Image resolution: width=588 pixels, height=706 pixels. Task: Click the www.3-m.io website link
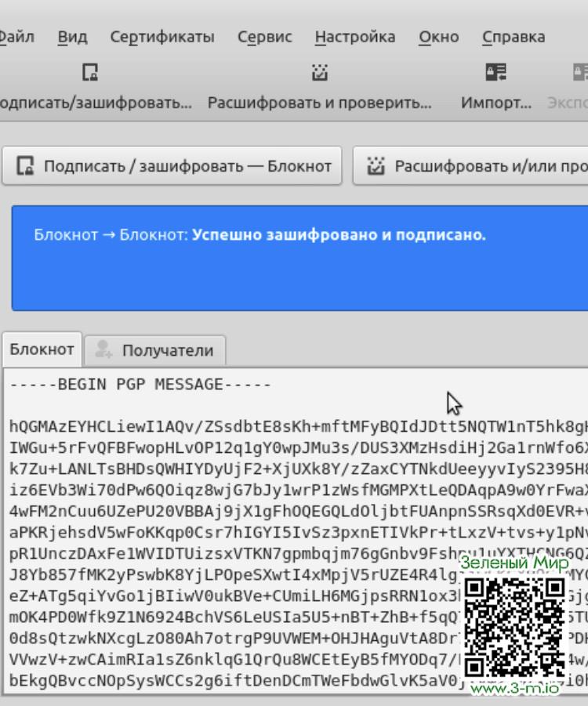514,689
